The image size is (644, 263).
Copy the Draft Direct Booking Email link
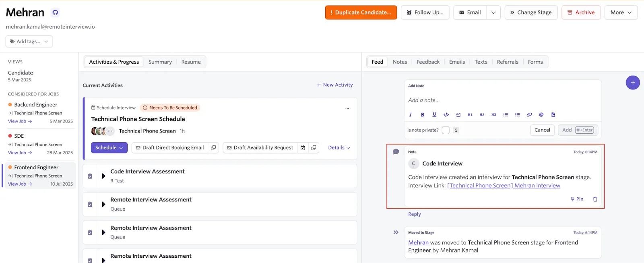[x=213, y=148]
